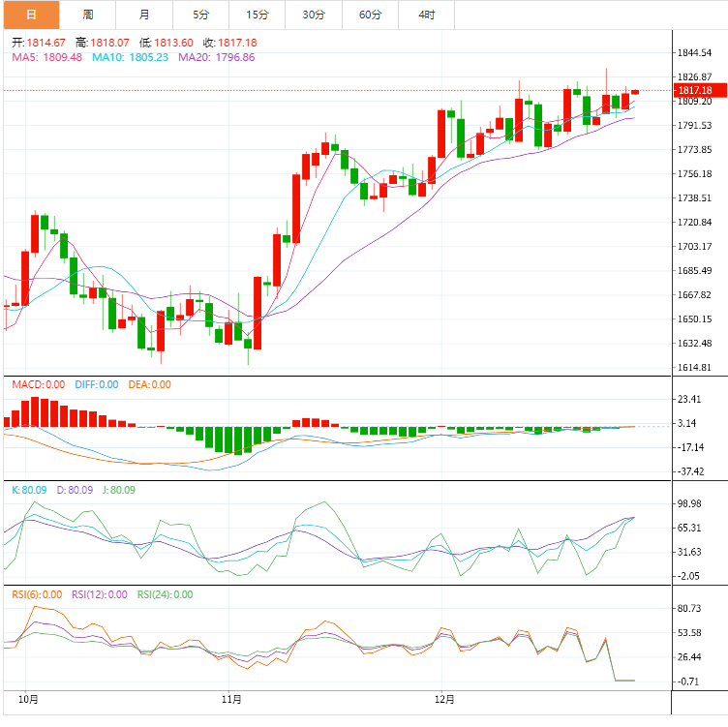Click the D:80.09 KDJ label
728x727 pixels.
[75, 490]
